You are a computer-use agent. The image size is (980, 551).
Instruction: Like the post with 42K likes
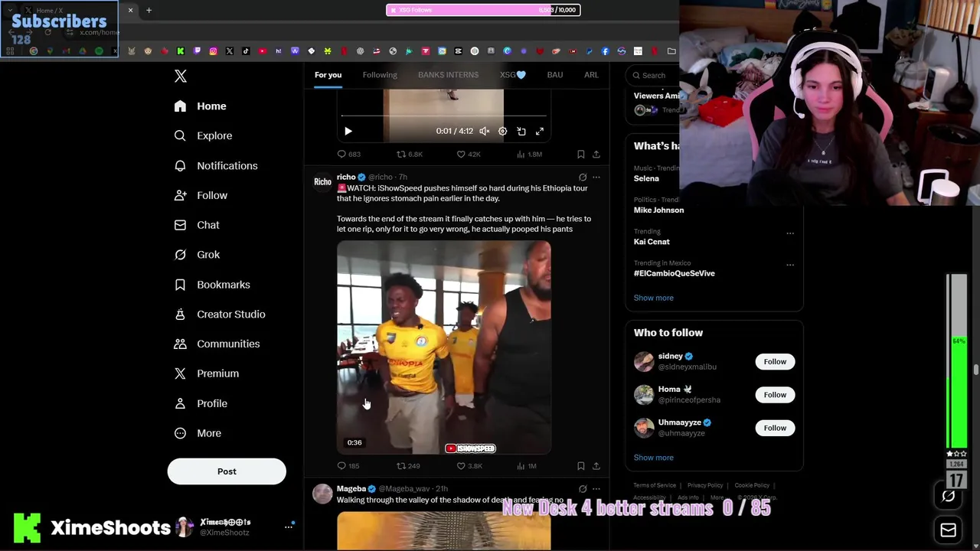469,154
